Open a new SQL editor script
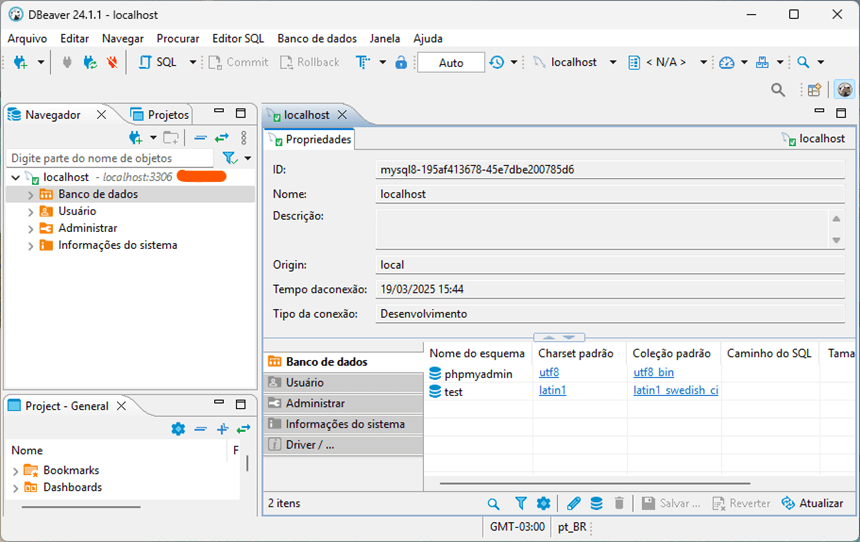The width and height of the screenshot is (860, 542). [x=157, y=63]
